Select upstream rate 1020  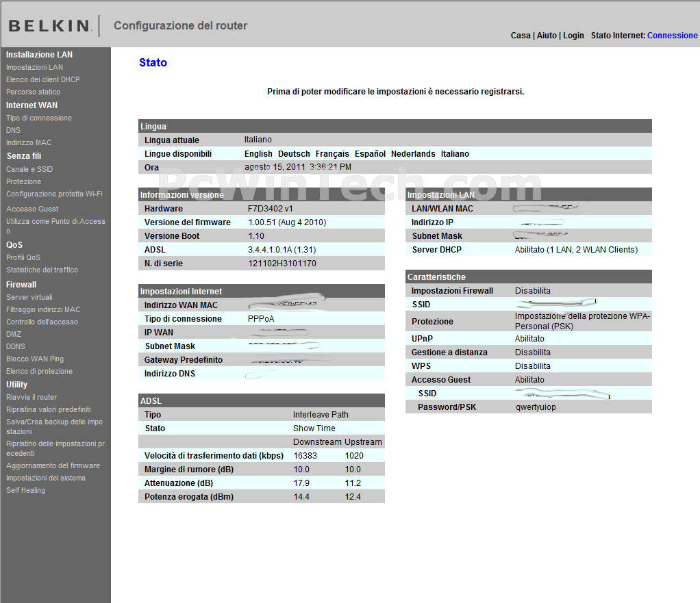point(354,456)
